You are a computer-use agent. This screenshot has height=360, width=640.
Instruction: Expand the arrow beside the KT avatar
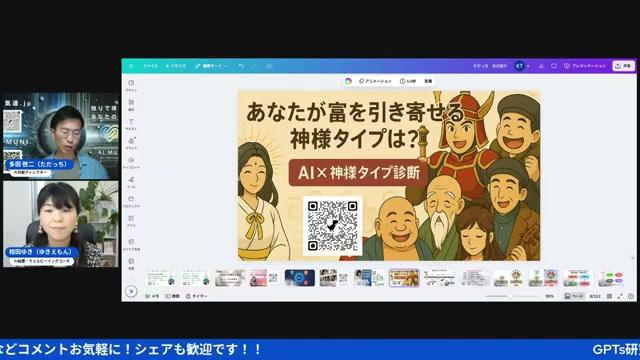pyautogui.click(x=528, y=66)
